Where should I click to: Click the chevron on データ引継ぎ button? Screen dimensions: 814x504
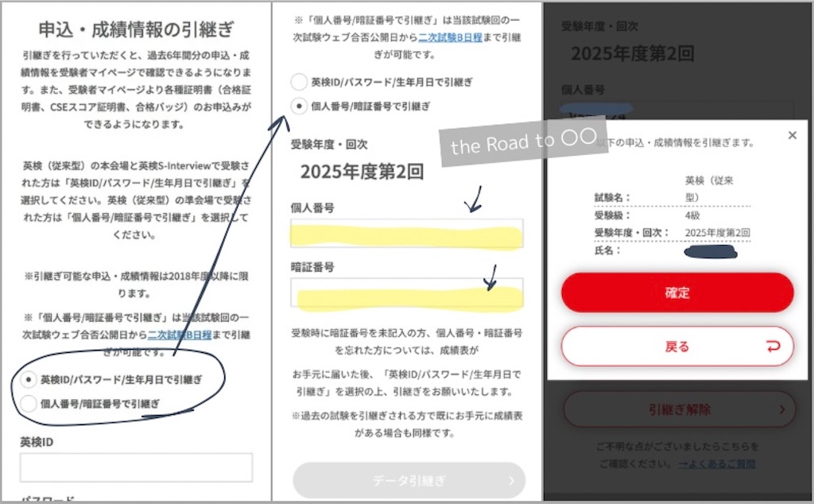tap(511, 481)
